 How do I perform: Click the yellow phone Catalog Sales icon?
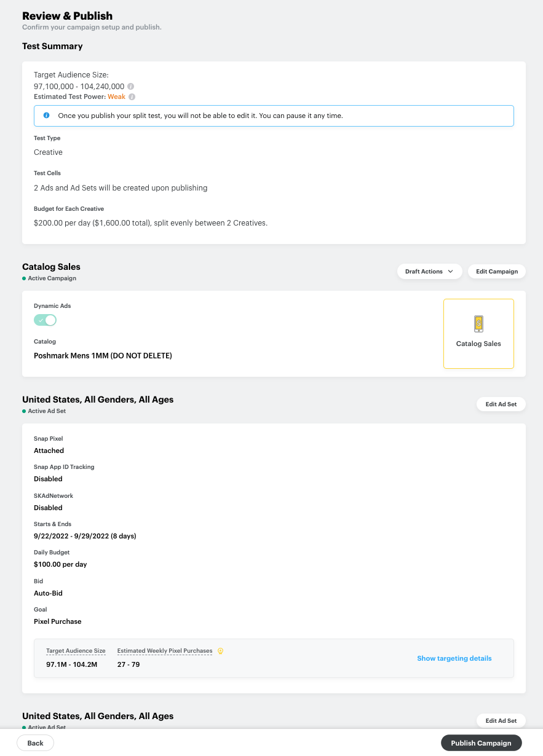[x=478, y=324]
